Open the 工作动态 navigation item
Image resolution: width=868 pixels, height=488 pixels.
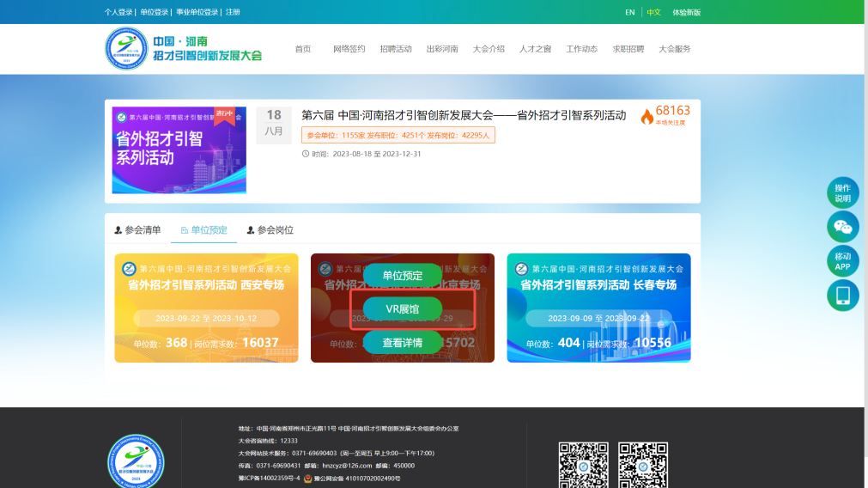[x=582, y=49]
